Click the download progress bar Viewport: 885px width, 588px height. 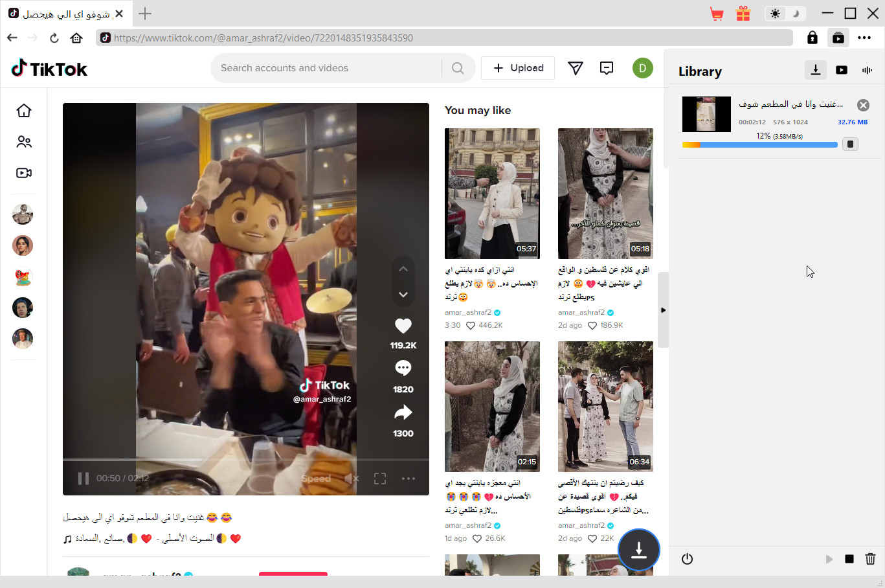tap(760, 144)
